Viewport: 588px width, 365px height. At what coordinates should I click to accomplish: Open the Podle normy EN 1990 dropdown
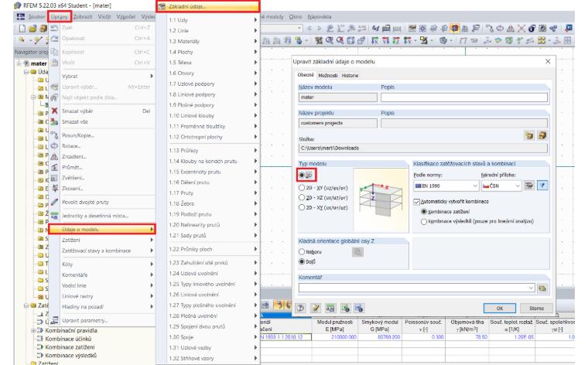point(446,186)
